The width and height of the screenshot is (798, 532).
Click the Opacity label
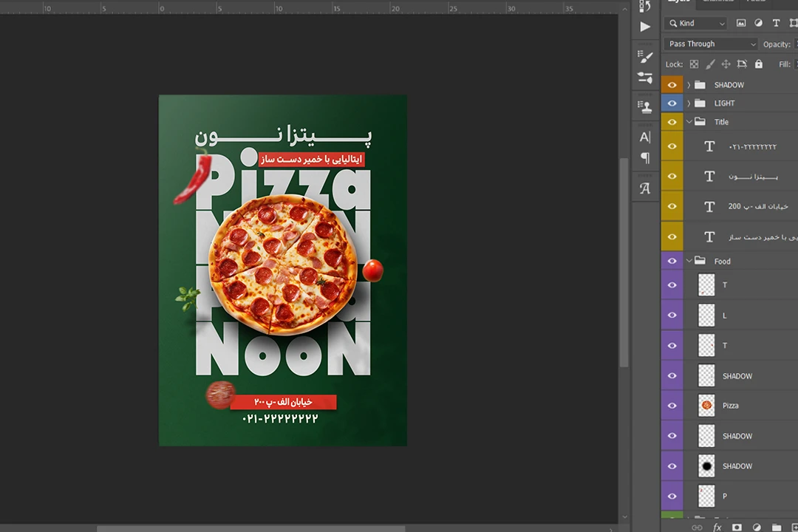coord(777,44)
